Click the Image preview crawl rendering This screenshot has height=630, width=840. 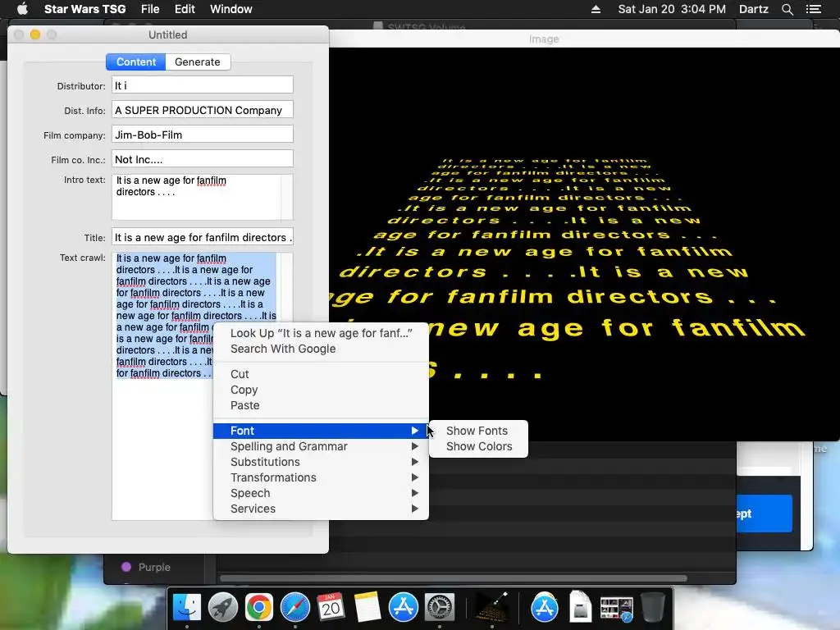click(x=584, y=244)
